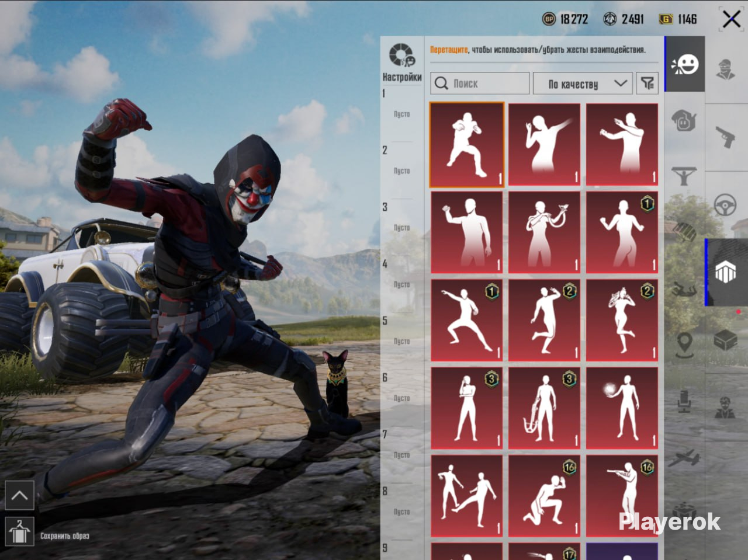
Task: Select the glowing orb emote
Action: (622, 408)
